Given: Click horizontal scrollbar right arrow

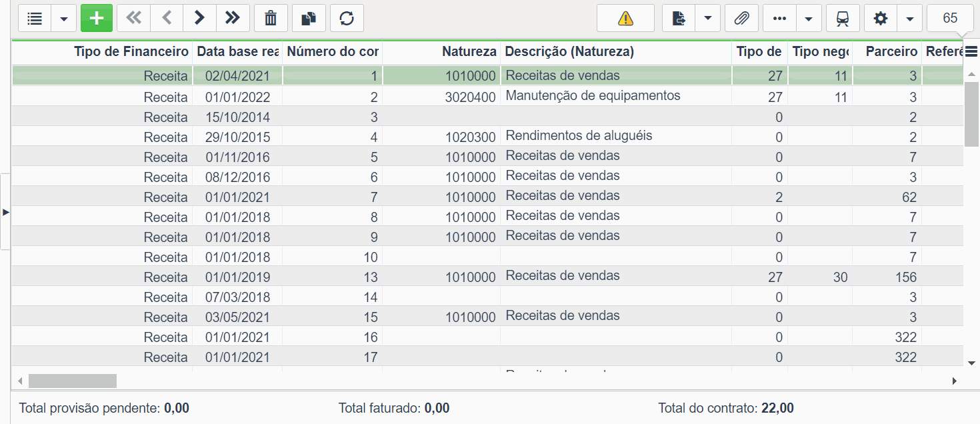Looking at the screenshot, I should [x=954, y=381].
